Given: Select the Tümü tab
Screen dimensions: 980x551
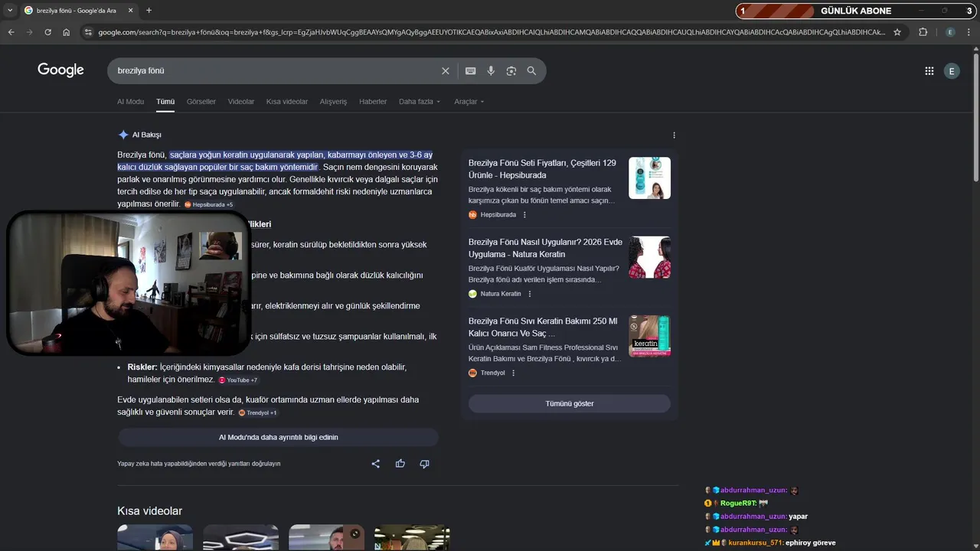Looking at the screenshot, I should point(165,102).
